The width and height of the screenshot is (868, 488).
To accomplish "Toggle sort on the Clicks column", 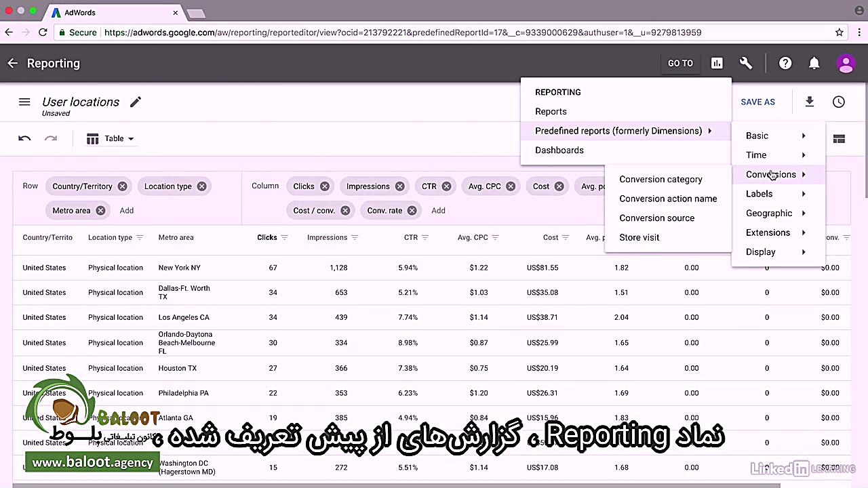I will [285, 237].
